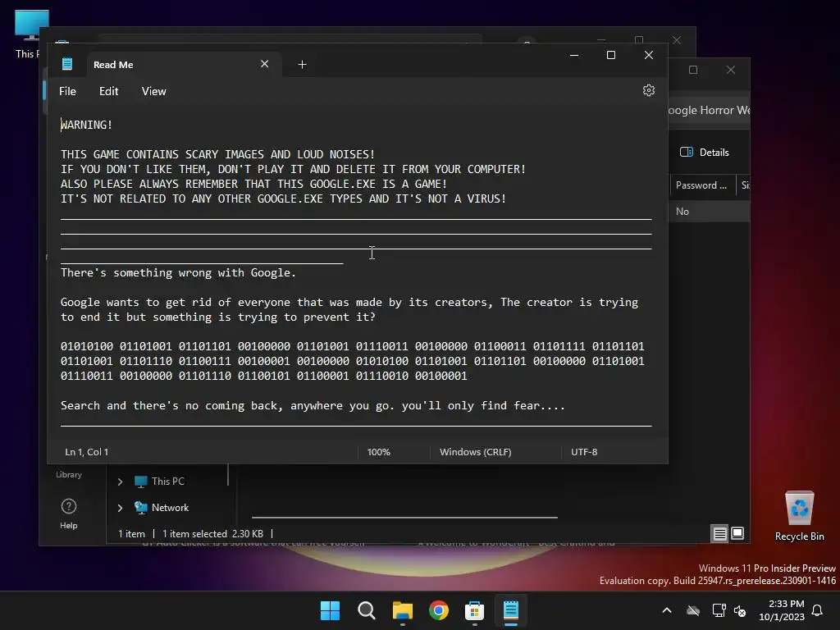Click the Password column header
The width and height of the screenshot is (840, 630).
click(x=701, y=185)
